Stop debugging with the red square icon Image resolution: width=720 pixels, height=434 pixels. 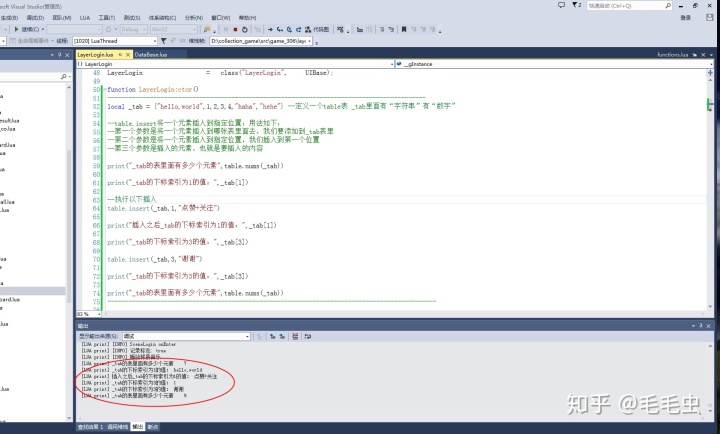pyautogui.click(x=235, y=29)
